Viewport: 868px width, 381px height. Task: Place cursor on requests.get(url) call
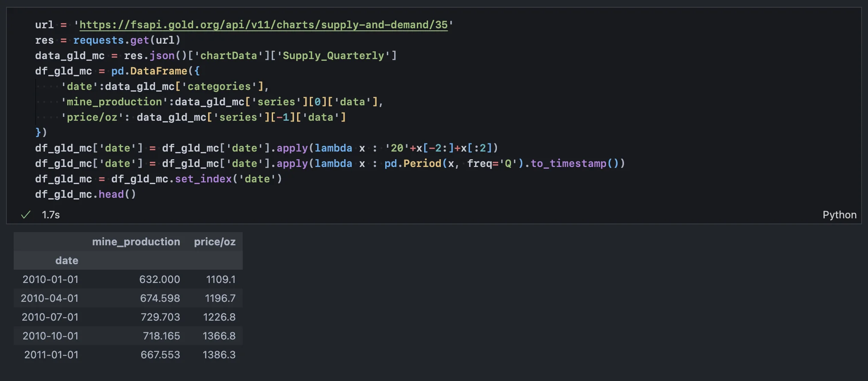(x=126, y=40)
